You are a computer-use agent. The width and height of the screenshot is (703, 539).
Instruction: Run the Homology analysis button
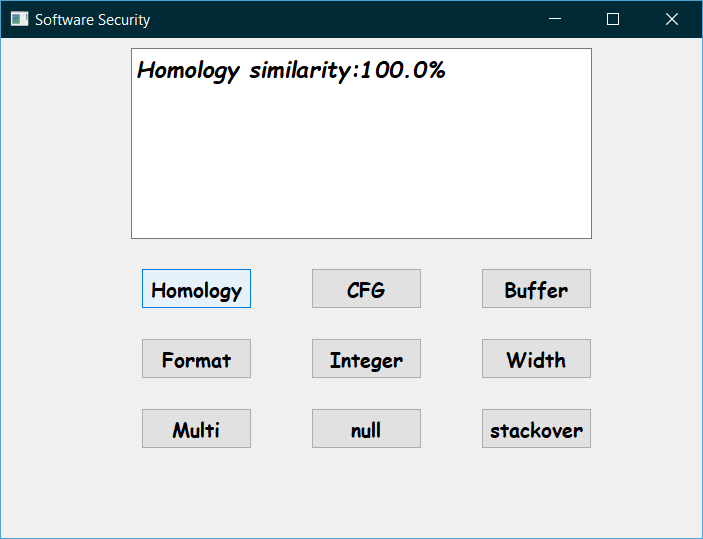click(196, 289)
